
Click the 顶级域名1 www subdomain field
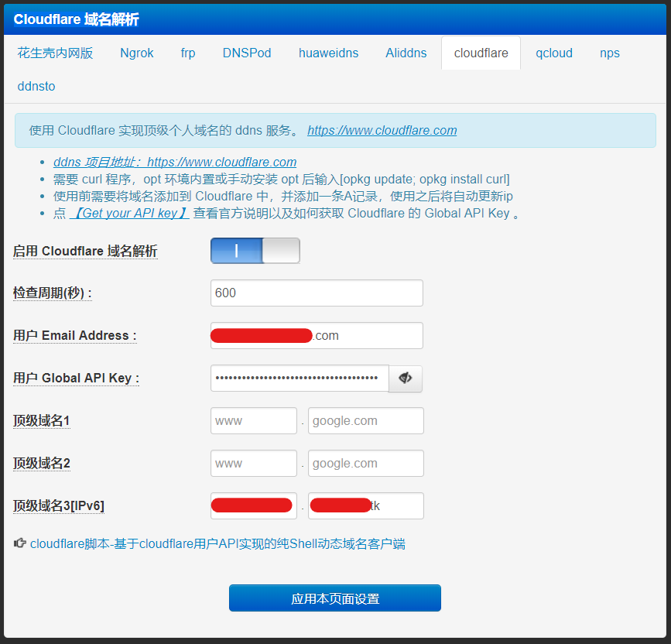[x=254, y=420]
